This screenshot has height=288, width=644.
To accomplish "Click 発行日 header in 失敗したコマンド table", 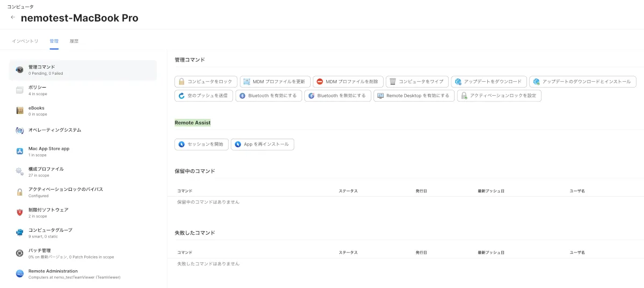I will point(421,252).
